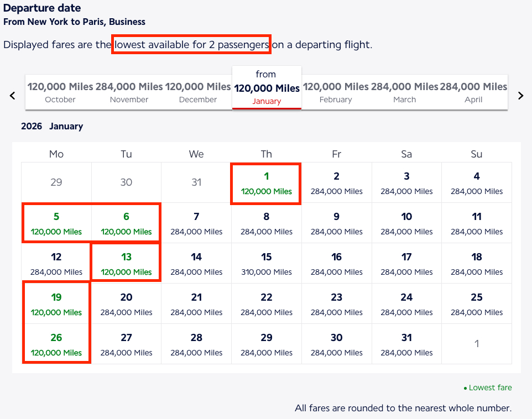Switch to the October month tab

click(60, 92)
